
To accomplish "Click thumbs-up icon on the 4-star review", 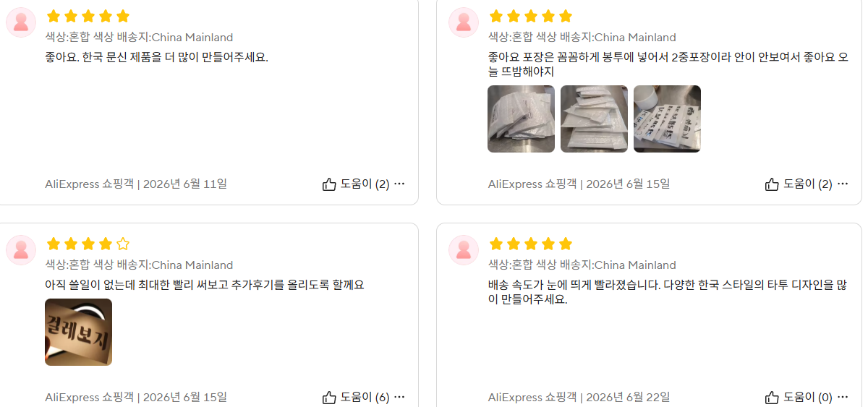I will coord(329,397).
